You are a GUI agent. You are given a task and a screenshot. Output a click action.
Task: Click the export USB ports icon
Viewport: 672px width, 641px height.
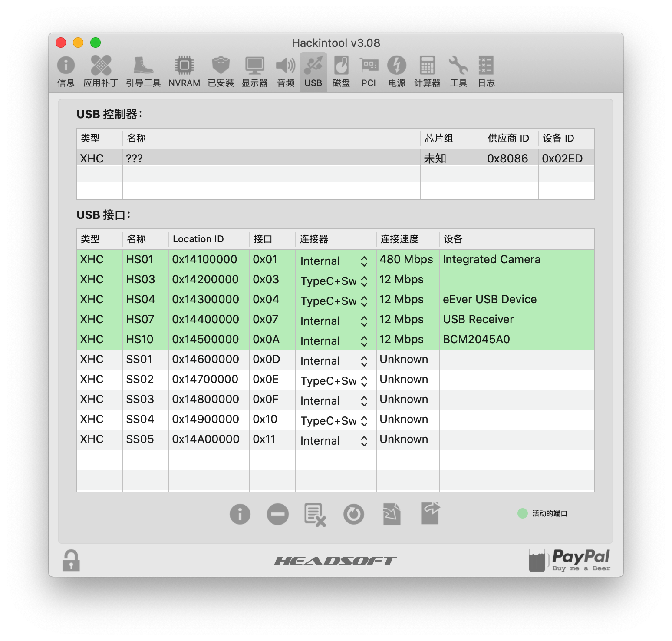coord(430,513)
